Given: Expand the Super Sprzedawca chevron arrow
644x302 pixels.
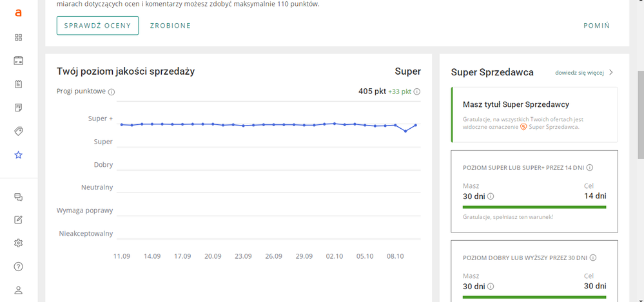Looking at the screenshot, I should coord(610,73).
